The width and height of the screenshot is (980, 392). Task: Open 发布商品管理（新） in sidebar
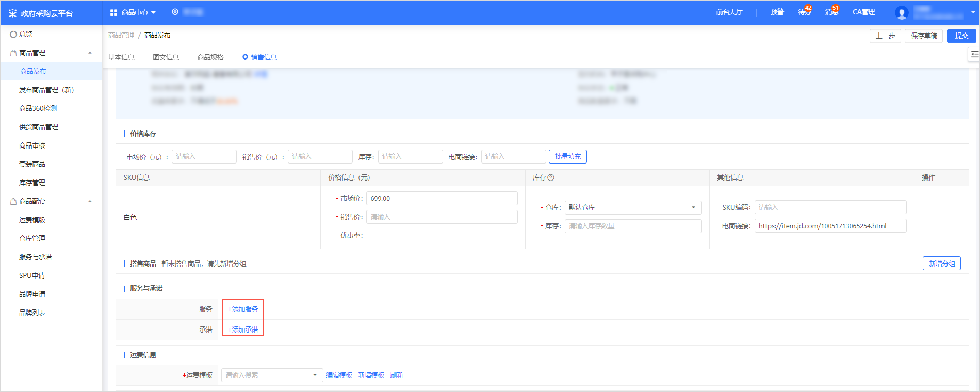[46, 90]
